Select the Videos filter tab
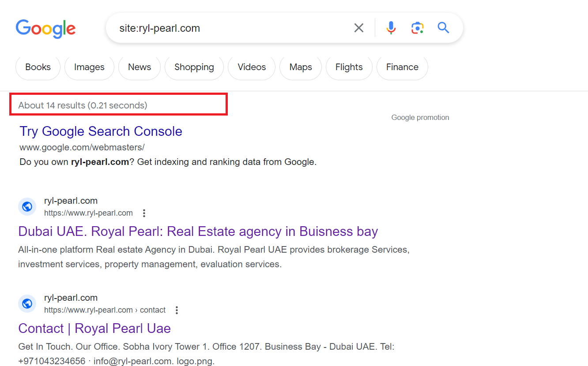The height and width of the screenshot is (366, 588). point(252,67)
